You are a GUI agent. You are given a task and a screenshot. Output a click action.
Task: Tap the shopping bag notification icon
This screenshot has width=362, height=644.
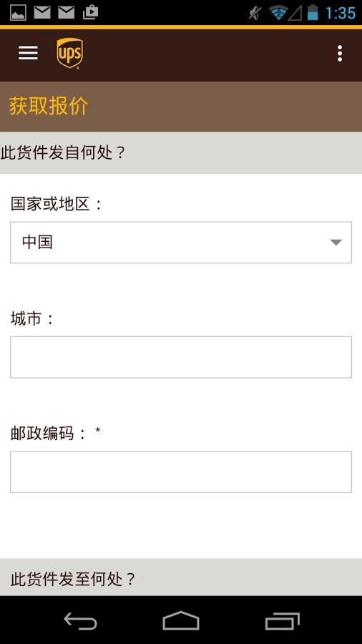[90, 12]
